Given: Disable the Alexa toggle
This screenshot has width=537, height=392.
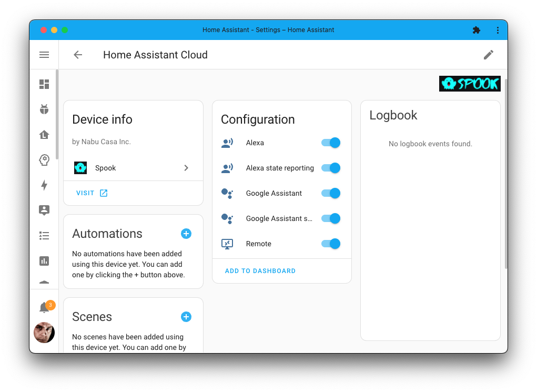Looking at the screenshot, I should coord(330,143).
